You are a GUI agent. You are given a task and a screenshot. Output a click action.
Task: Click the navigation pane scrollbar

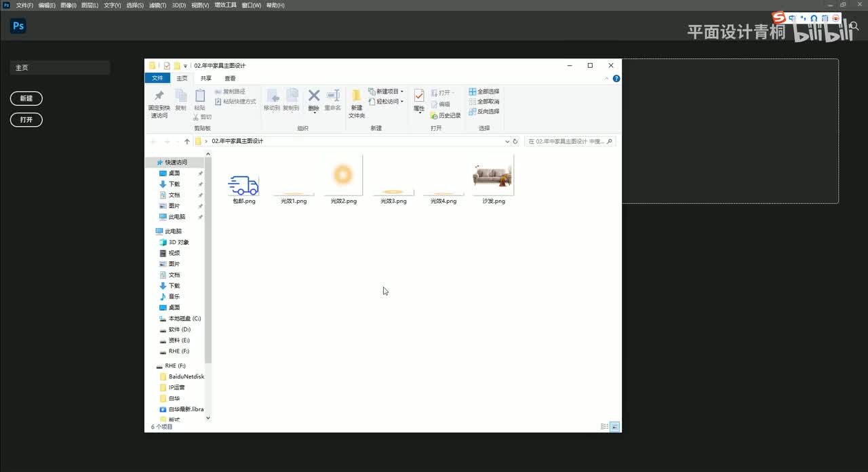click(x=208, y=261)
